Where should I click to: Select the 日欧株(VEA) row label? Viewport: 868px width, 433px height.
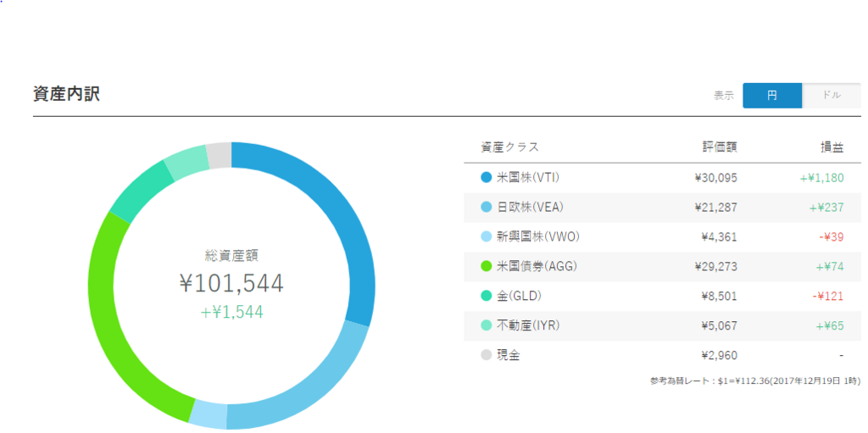(x=531, y=208)
